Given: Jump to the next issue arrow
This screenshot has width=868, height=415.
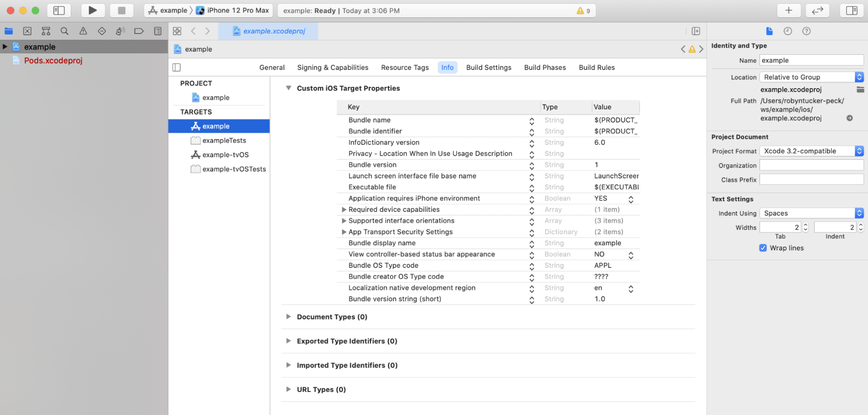Looking at the screenshot, I should pyautogui.click(x=701, y=49).
